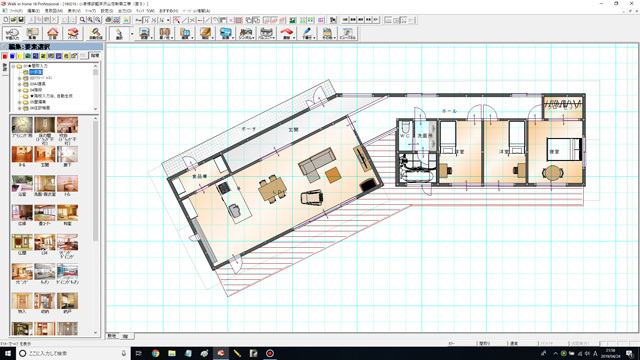Open the 表示 menu in menu bar
The width and height of the screenshot is (640, 360).
point(74,11)
